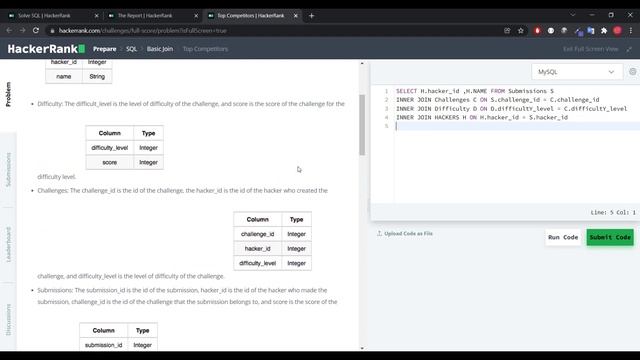640x360 pixels.
Task: Close The Report | HackerRank tab
Action: [196, 16]
